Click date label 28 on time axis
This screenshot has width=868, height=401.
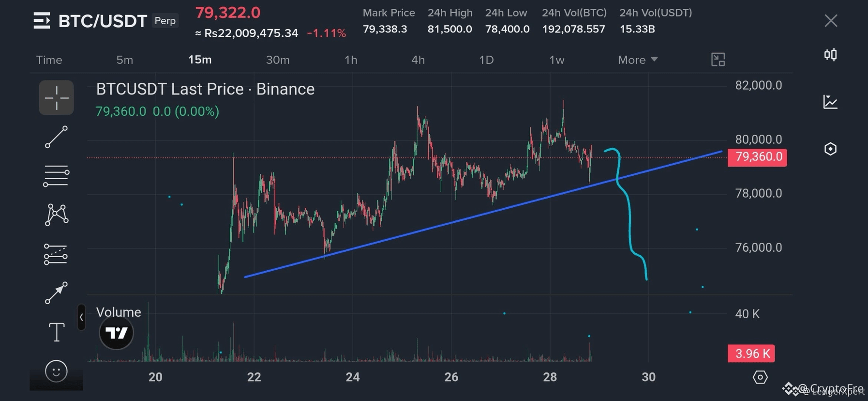[x=550, y=377]
